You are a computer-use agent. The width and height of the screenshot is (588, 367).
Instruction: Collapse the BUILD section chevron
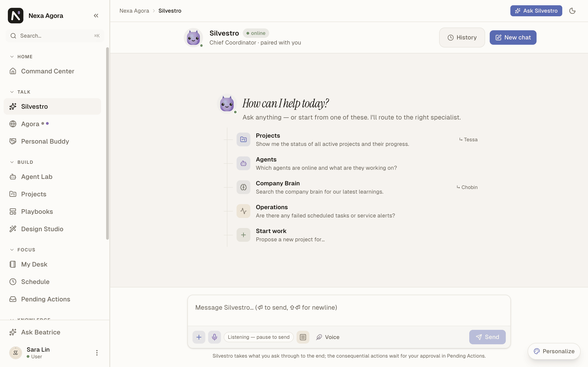point(12,162)
